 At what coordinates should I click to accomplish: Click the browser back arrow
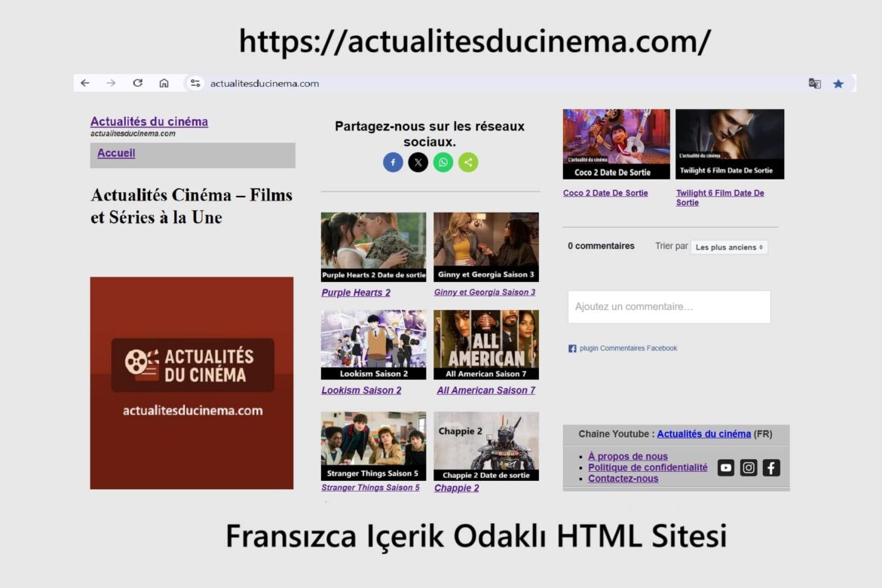click(x=85, y=84)
